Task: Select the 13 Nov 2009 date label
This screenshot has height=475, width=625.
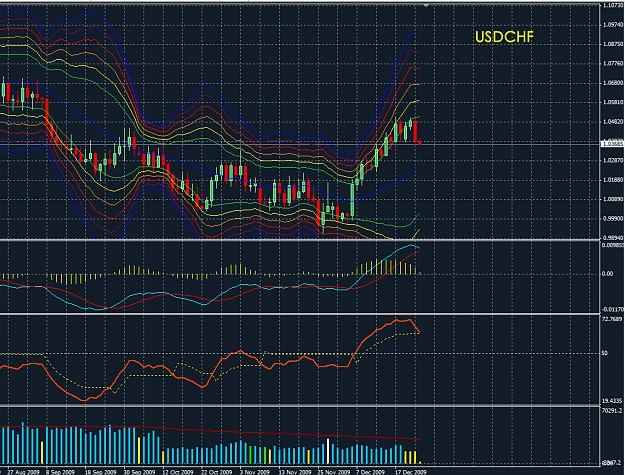Action: (294, 472)
